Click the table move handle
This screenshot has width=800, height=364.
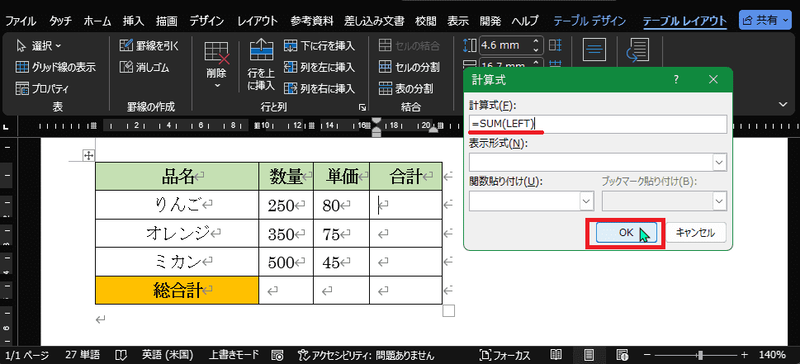[x=88, y=156]
